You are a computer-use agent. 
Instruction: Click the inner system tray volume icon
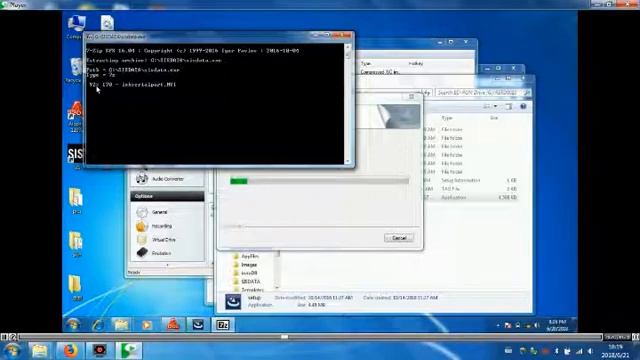537,325
